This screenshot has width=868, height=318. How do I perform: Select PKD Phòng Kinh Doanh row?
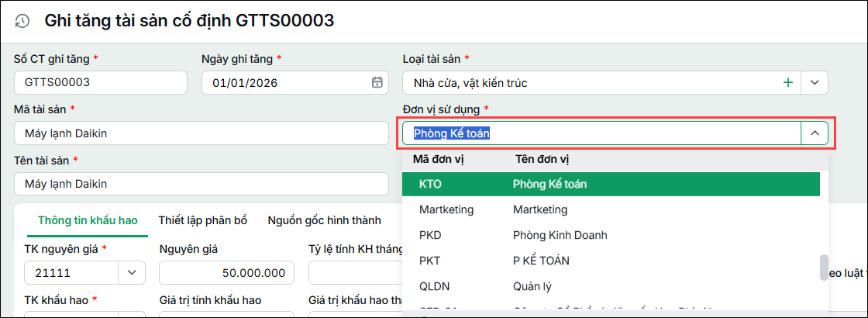611,235
